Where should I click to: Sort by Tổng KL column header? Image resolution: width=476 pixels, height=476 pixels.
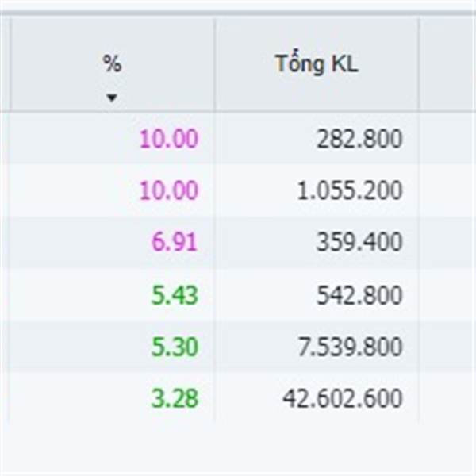click(x=317, y=63)
